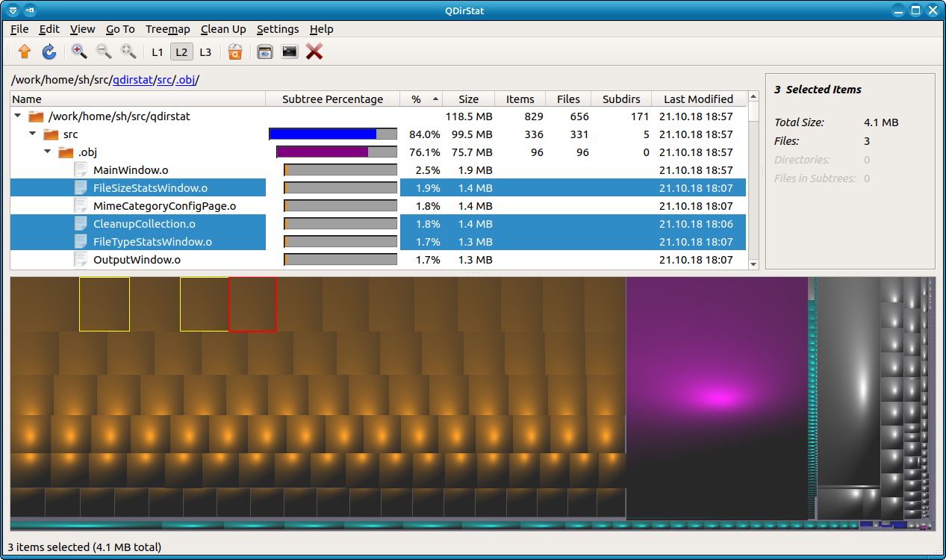Viewport: 946px width, 560px height.
Task: Collapse the src folder tree node
Action: click(x=33, y=134)
